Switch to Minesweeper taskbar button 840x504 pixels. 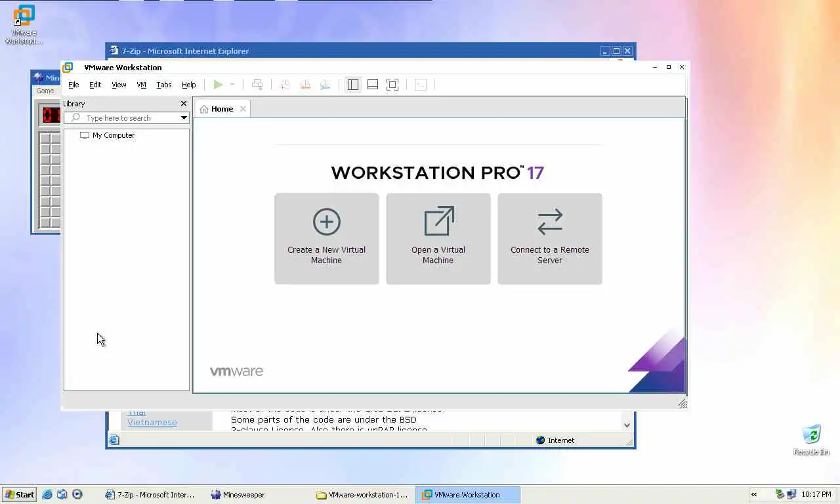tap(257, 495)
